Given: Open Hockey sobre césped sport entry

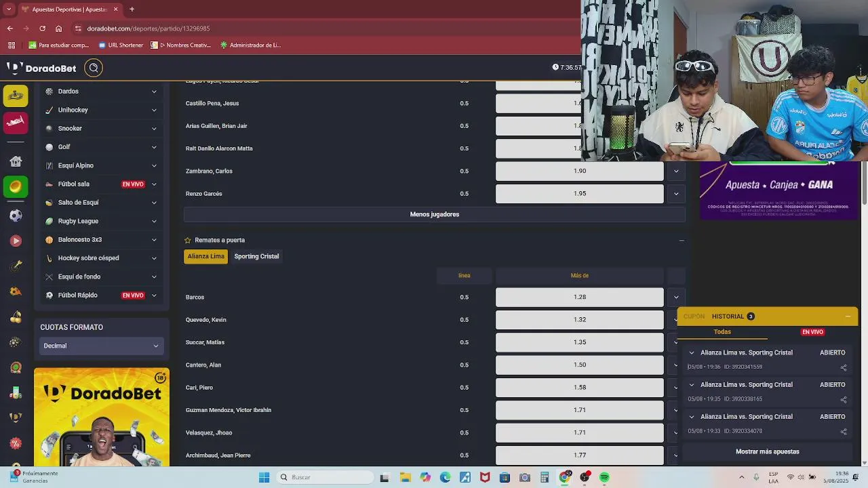Looking at the screenshot, I should point(101,258).
